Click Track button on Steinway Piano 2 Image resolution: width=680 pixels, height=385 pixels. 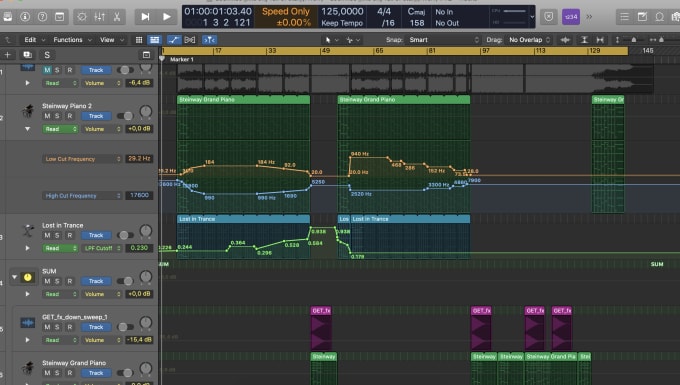tap(96, 116)
